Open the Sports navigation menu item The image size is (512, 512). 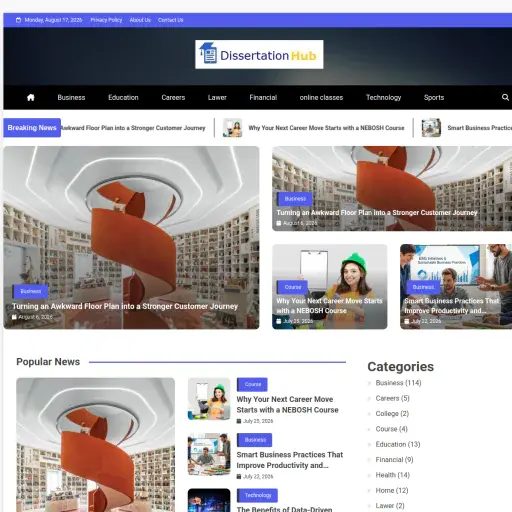click(434, 98)
